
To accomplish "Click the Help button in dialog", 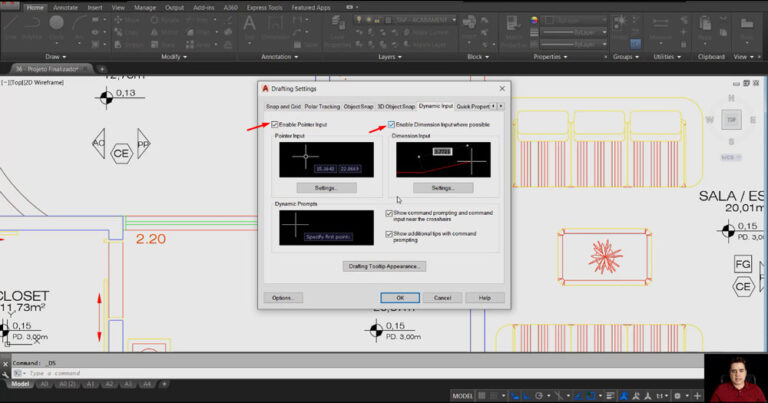I will point(484,298).
